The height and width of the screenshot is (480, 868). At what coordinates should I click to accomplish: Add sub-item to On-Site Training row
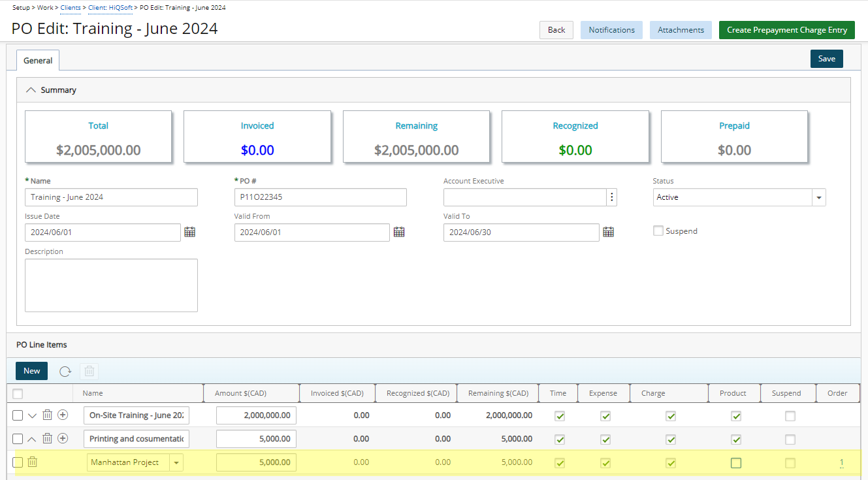pos(63,415)
